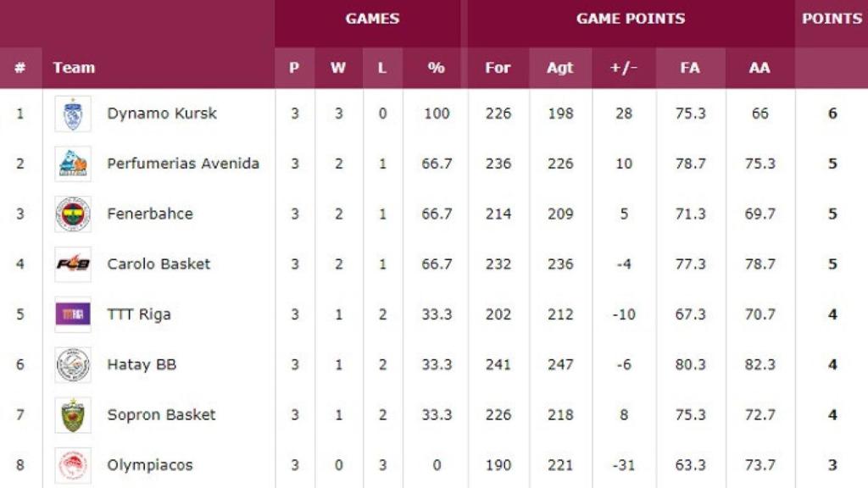
Task: Click the Dynamo Kursk team logo
Action: 73,114
